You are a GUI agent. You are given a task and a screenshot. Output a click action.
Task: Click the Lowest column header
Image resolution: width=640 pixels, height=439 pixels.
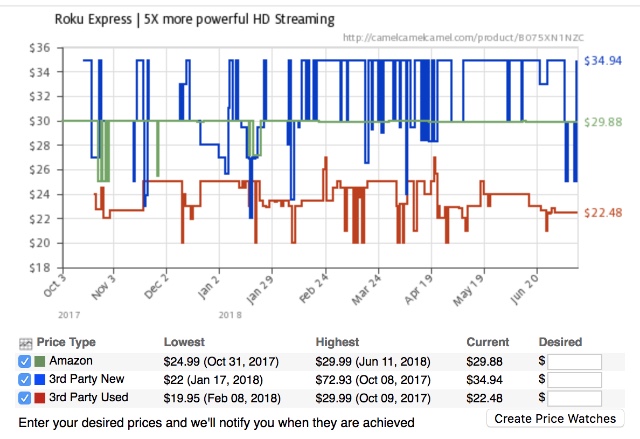(x=184, y=342)
